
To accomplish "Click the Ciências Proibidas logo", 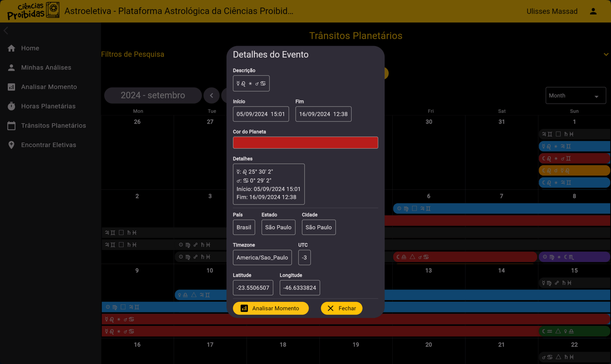I will coord(33,11).
